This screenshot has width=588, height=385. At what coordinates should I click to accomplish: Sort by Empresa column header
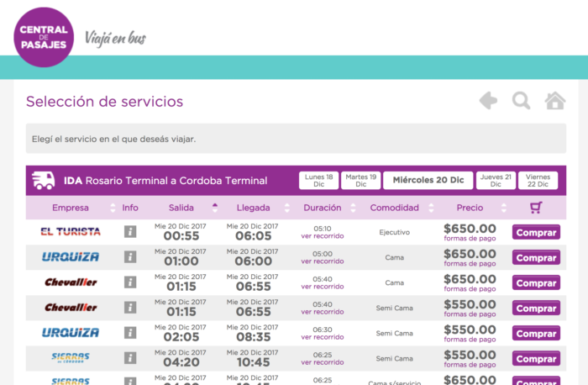[x=71, y=208]
